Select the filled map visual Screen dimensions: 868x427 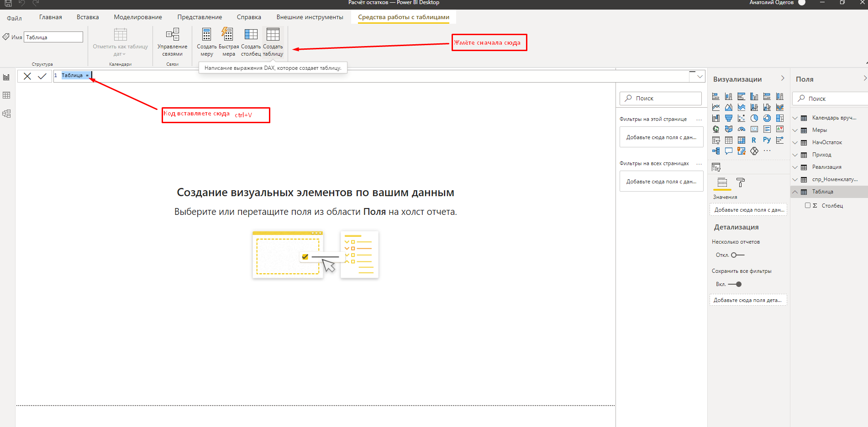pyautogui.click(x=729, y=129)
